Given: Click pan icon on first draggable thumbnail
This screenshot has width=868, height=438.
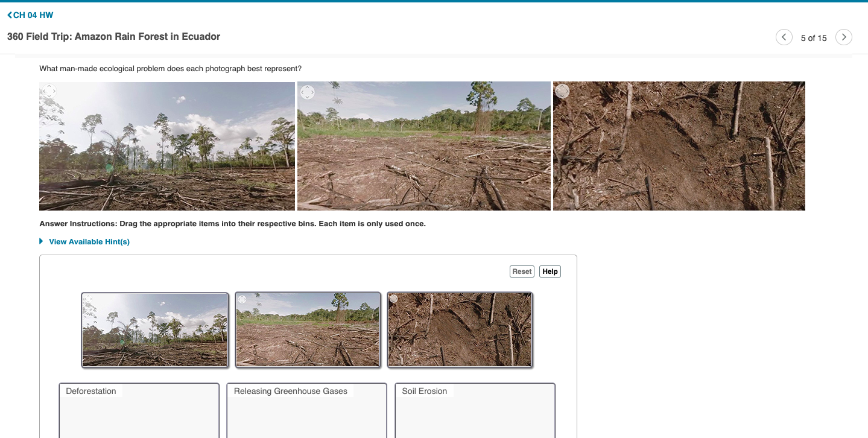Looking at the screenshot, I should (x=88, y=299).
